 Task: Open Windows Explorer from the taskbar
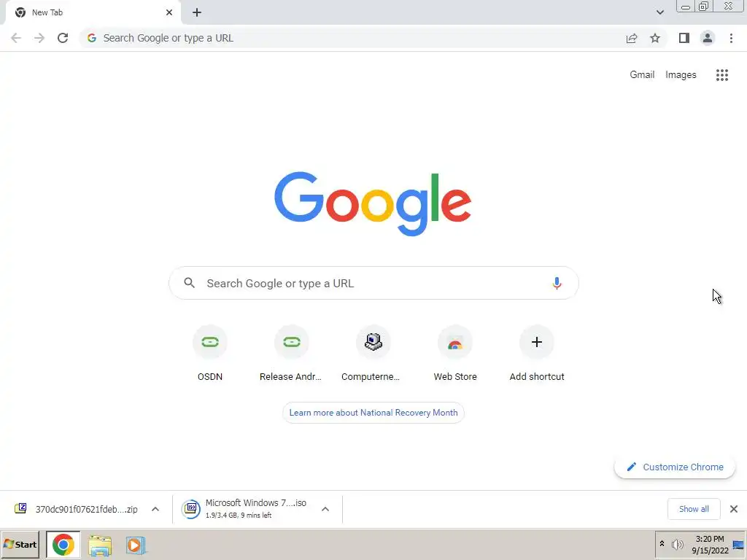tap(99, 545)
